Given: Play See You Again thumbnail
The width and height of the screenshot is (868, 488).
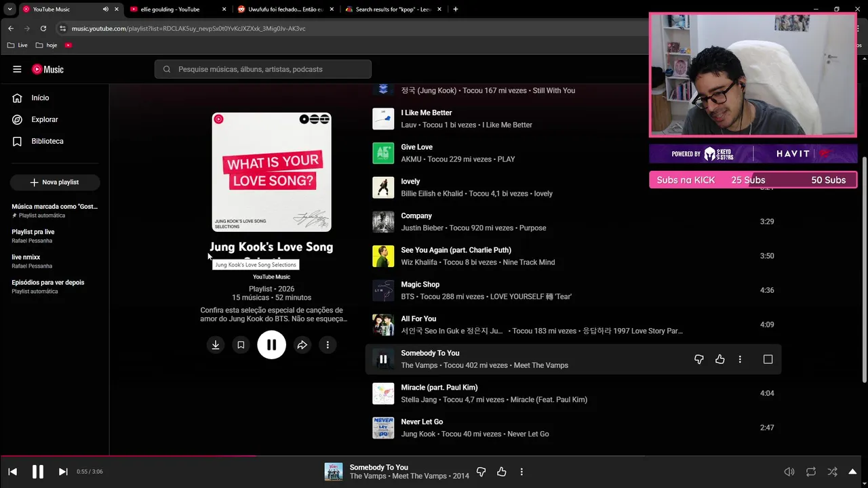Looking at the screenshot, I should point(383,256).
